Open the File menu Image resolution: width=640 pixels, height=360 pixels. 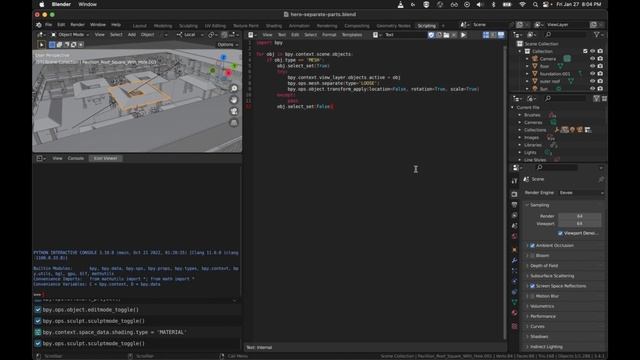(x=49, y=25)
